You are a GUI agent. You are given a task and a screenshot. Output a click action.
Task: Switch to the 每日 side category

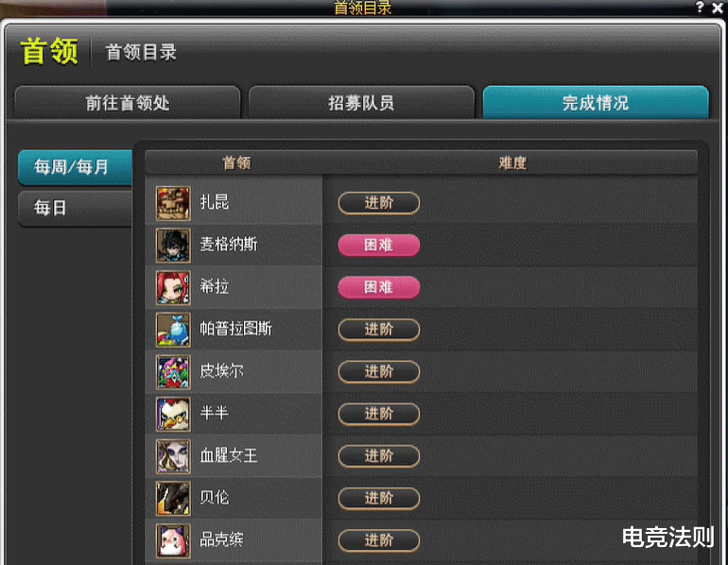(76, 208)
